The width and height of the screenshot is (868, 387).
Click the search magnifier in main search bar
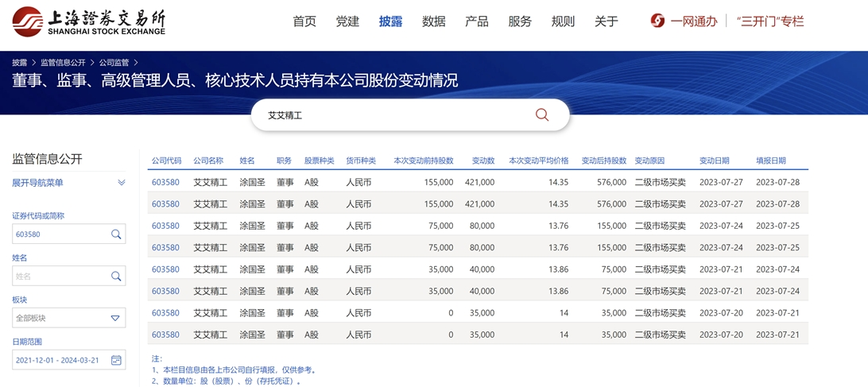(x=542, y=114)
